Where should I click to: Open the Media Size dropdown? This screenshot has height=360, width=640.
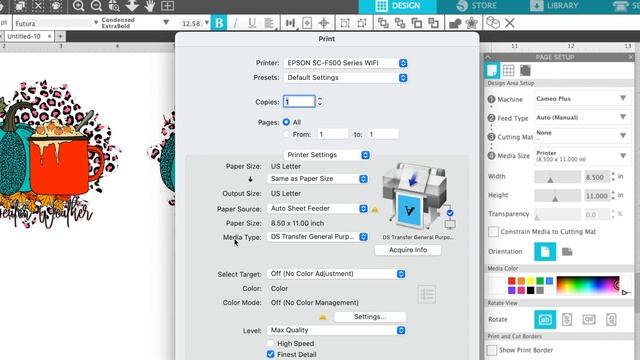point(582,156)
